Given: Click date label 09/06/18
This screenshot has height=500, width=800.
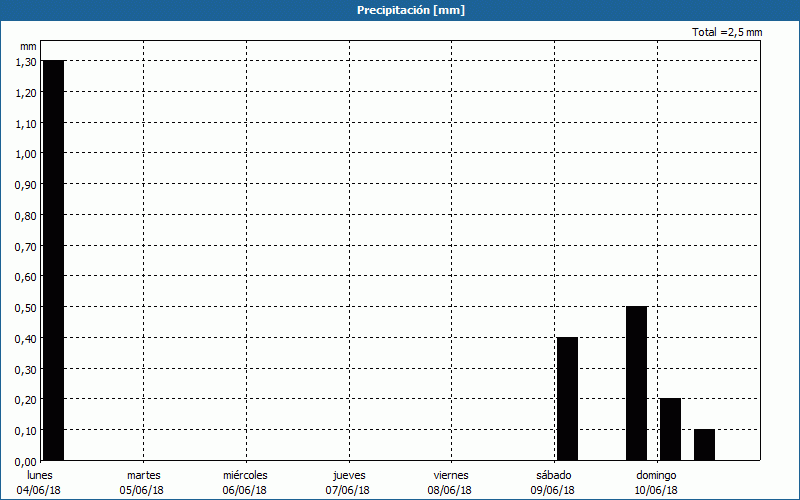Looking at the screenshot, I should pos(553,490).
